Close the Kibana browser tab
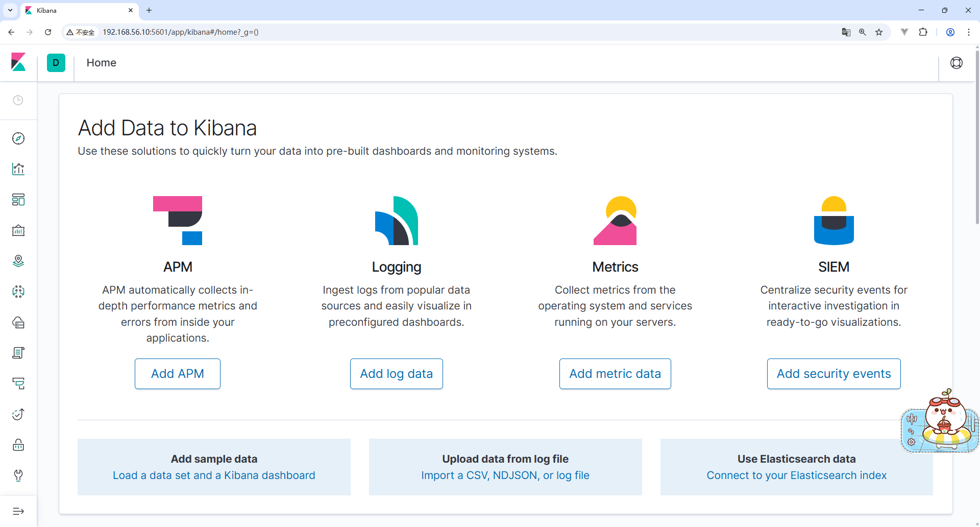 (x=131, y=10)
